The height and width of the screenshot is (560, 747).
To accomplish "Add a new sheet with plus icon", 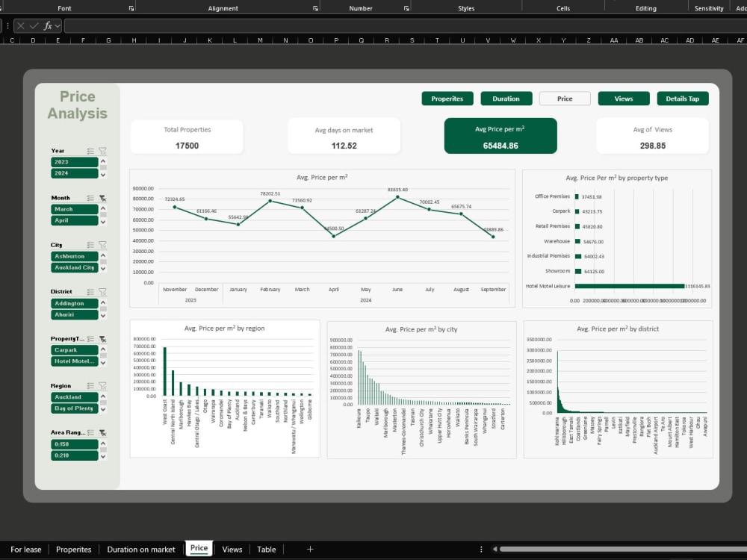I will [x=310, y=549].
